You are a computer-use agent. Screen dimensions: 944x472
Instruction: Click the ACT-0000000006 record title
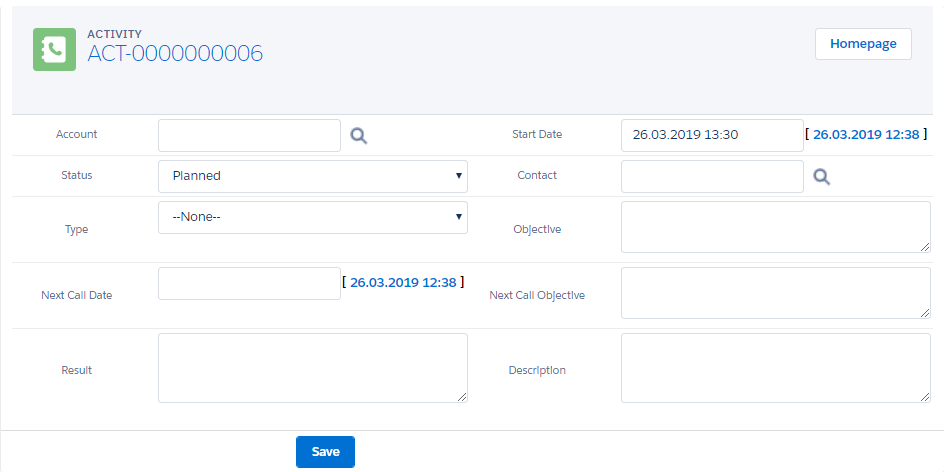click(x=175, y=54)
